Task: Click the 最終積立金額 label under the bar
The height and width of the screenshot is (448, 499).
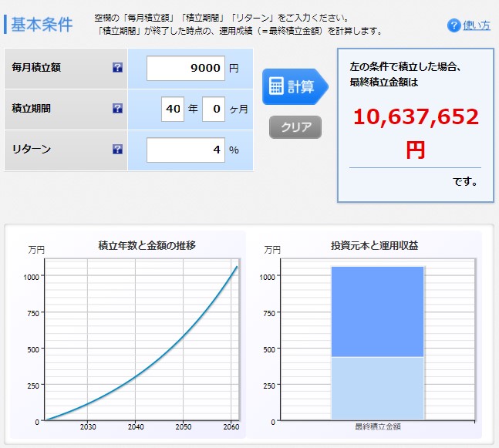Action: pyautogui.click(x=378, y=426)
